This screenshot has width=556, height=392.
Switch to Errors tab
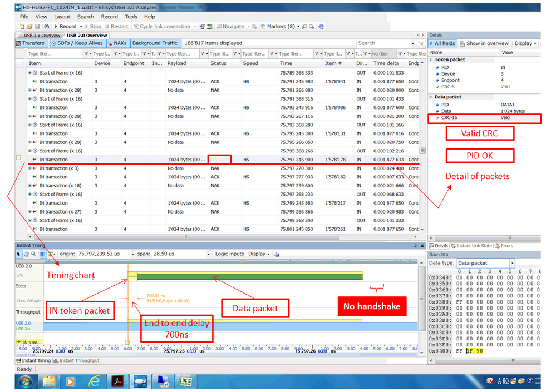(x=504, y=246)
